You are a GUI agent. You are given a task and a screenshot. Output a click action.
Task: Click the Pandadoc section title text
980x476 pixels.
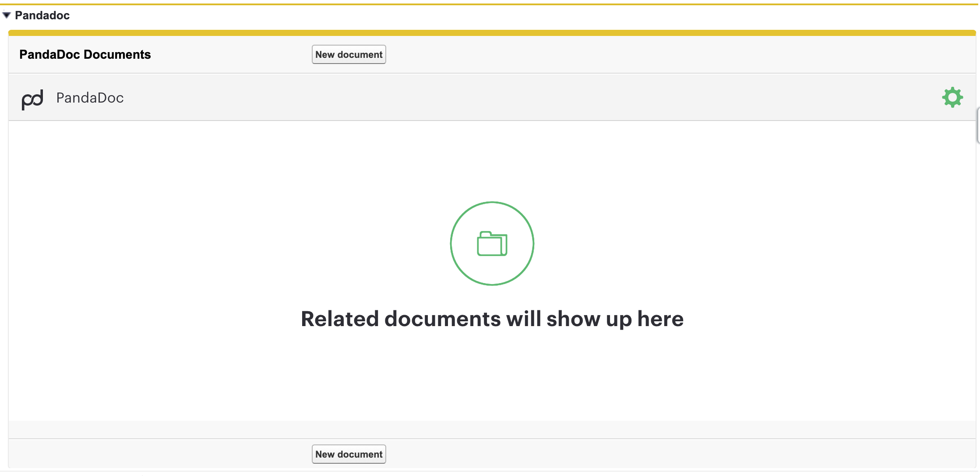coord(42,15)
